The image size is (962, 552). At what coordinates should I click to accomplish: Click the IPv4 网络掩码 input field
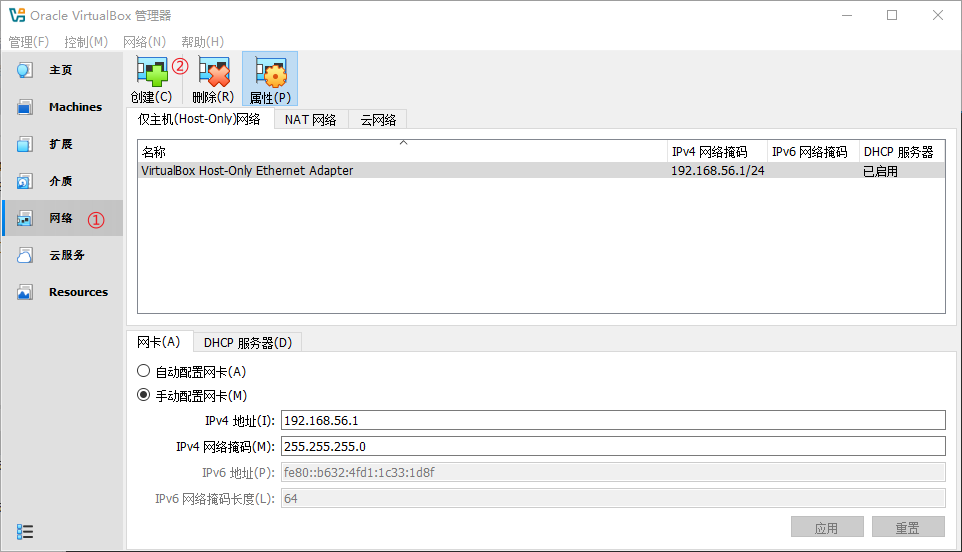click(x=613, y=446)
